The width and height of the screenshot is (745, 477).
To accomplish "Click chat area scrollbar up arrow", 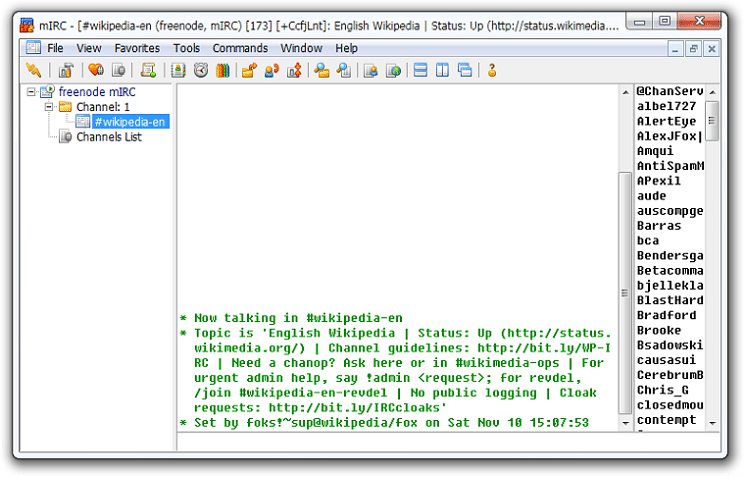I will click(x=625, y=92).
